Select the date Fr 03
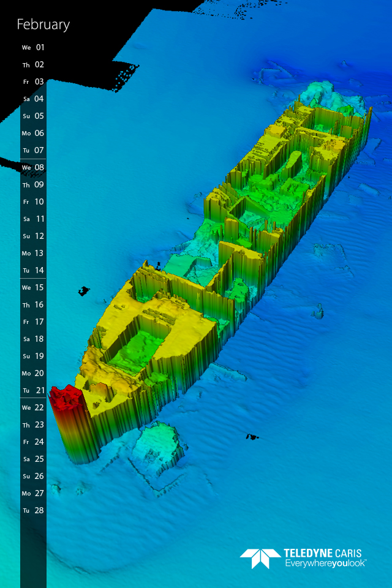This screenshot has height=588, width=392. [33, 81]
